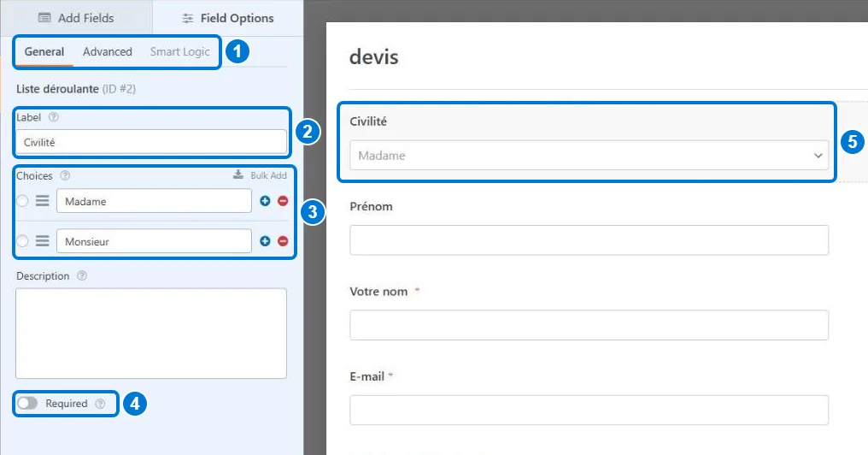The height and width of the screenshot is (455, 868).
Task: Grab the Monsieur choice drag handle
Action: coord(43,241)
